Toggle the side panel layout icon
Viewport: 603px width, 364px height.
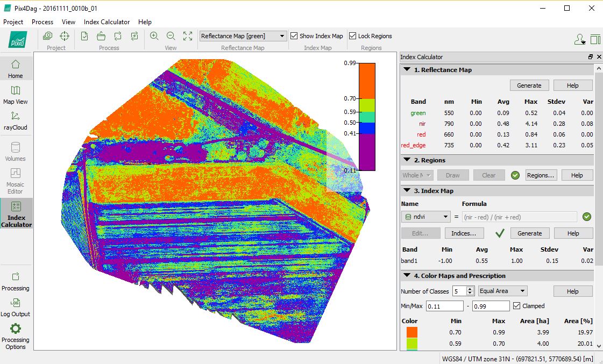click(595, 39)
